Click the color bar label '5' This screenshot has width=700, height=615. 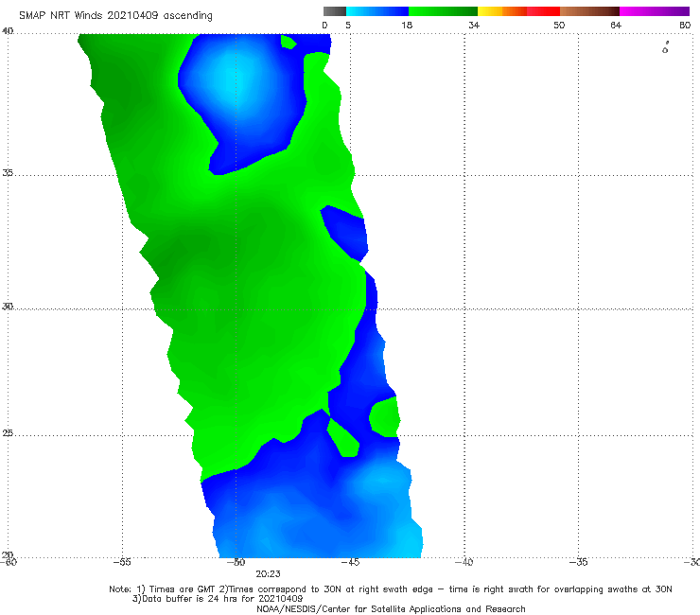click(348, 25)
